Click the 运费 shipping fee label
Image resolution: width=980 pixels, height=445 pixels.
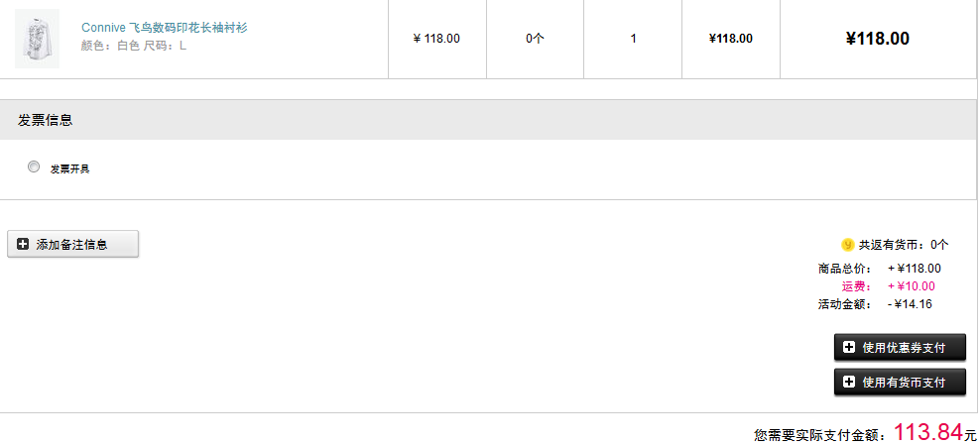pyautogui.click(x=856, y=287)
